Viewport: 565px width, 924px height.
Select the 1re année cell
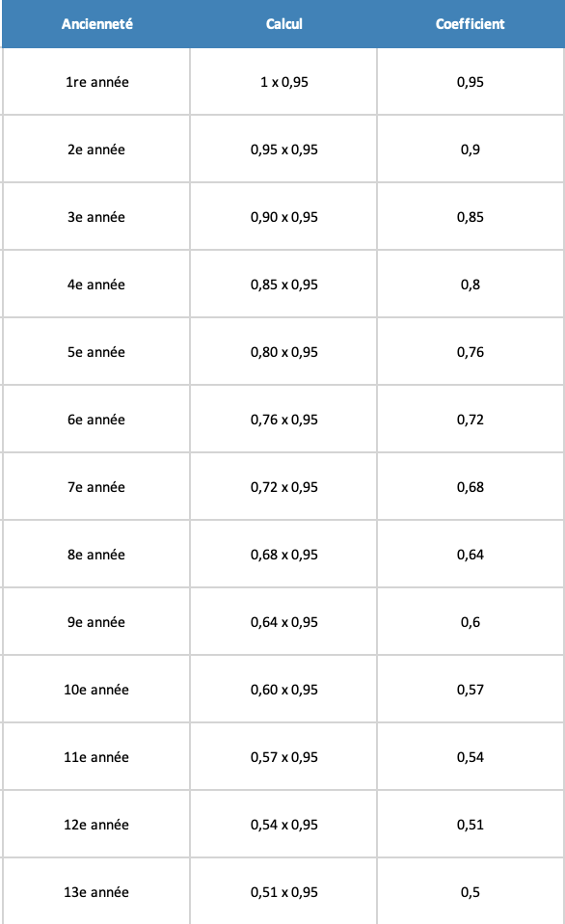click(x=96, y=82)
